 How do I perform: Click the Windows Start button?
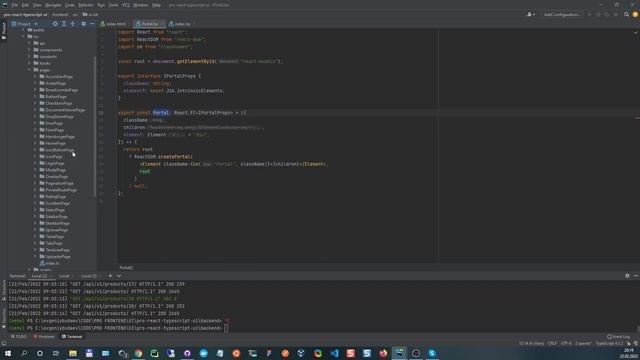pyautogui.click(x=7, y=353)
